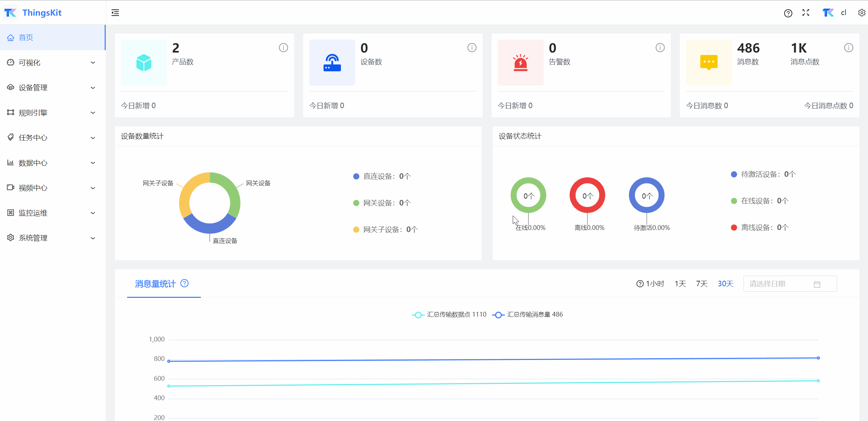Image resolution: width=868 pixels, height=421 pixels.
Task: Click the 系统管理 gear icon
Action: (x=11, y=238)
